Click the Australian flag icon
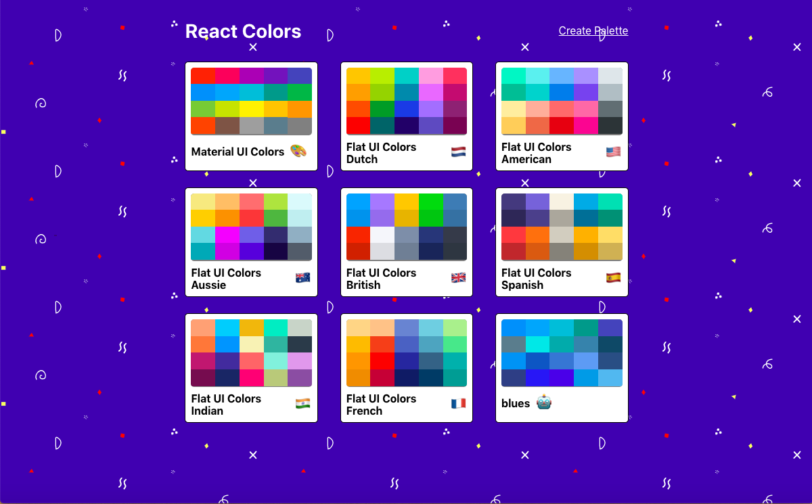The image size is (812, 504). point(302,277)
